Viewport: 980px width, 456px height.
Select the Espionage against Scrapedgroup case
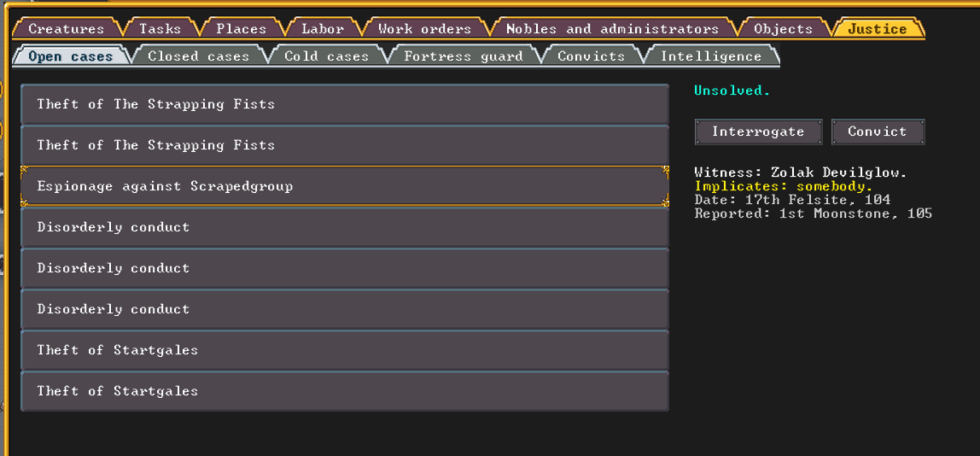[344, 186]
